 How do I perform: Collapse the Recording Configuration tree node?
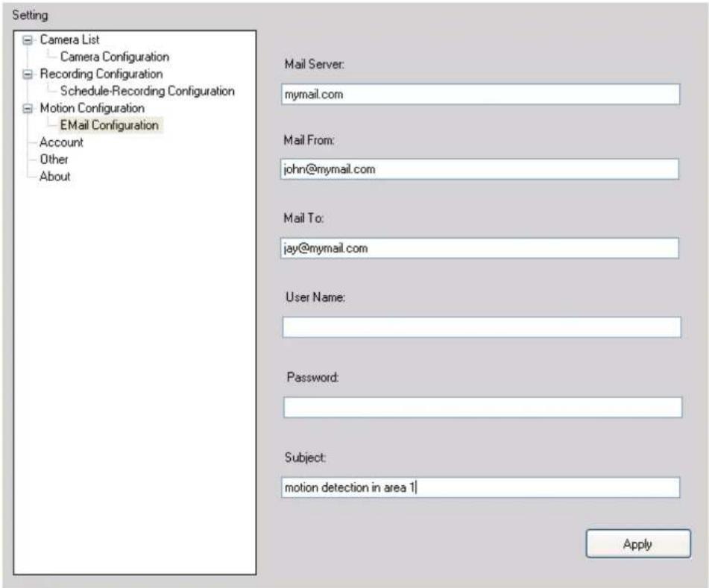(28, 74)
